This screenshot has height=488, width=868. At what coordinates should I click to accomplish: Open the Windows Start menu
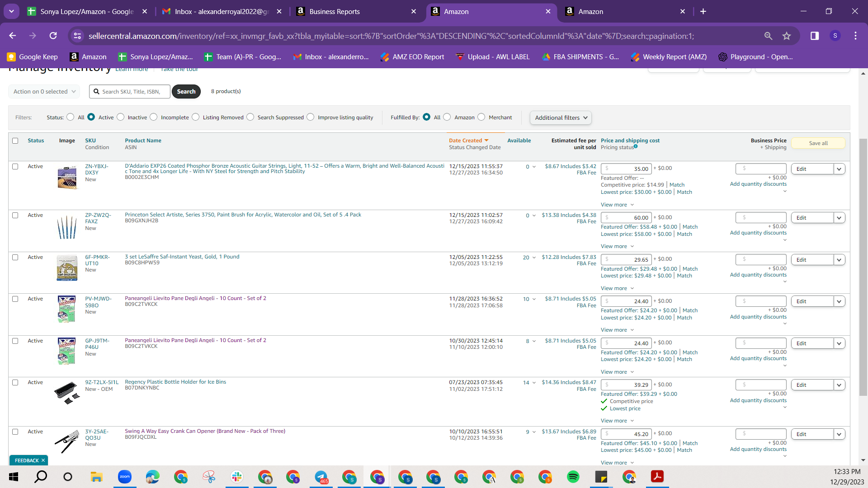(14, 477)
